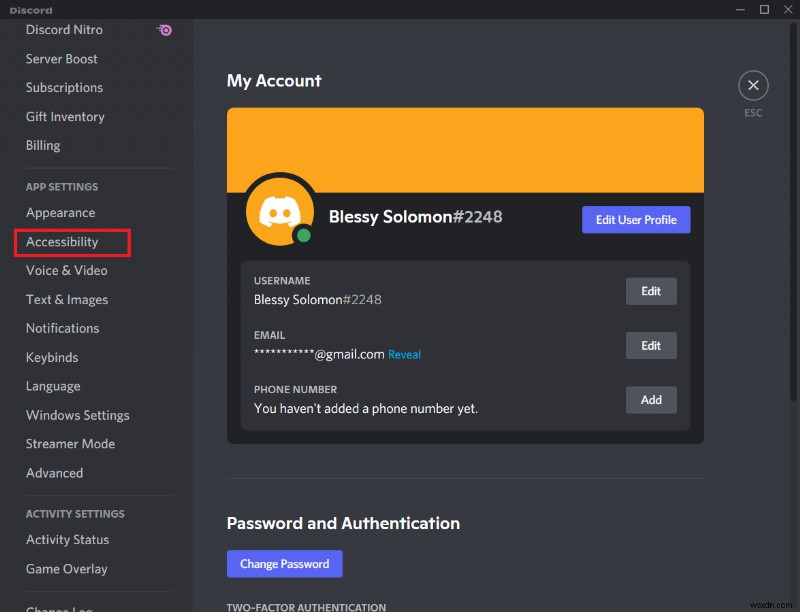
Task: Reveal the hidden email address
Action: pyautogui.click(x=404, y=354)
